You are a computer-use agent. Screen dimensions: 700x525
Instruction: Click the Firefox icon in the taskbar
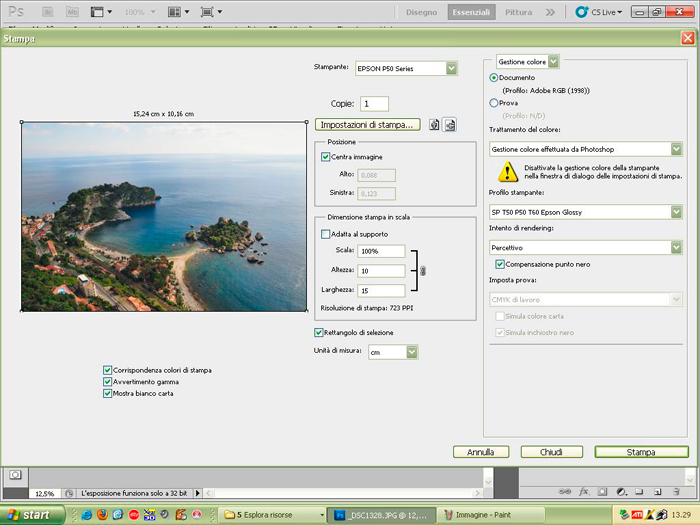pos(102,514)
